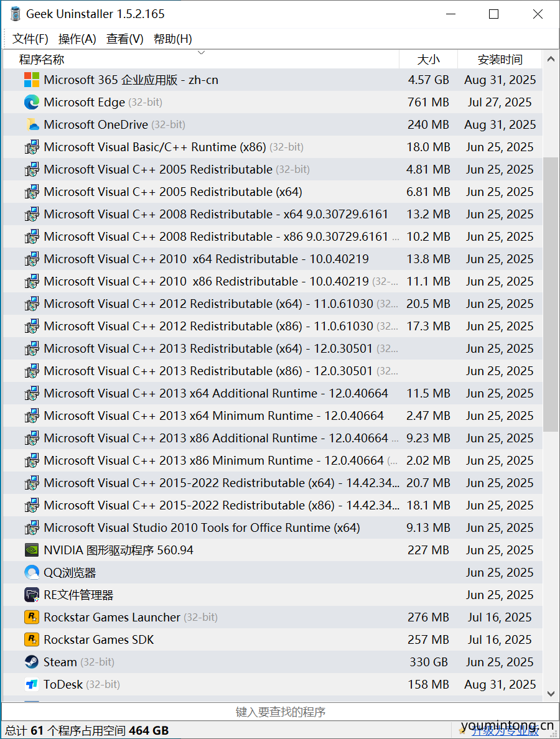Click the Visual Basic/C++ Runtime installer icon

(32, 147)
